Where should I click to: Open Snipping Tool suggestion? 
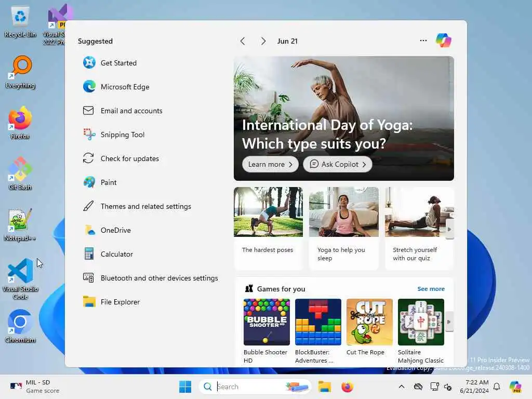coord(114,135)
